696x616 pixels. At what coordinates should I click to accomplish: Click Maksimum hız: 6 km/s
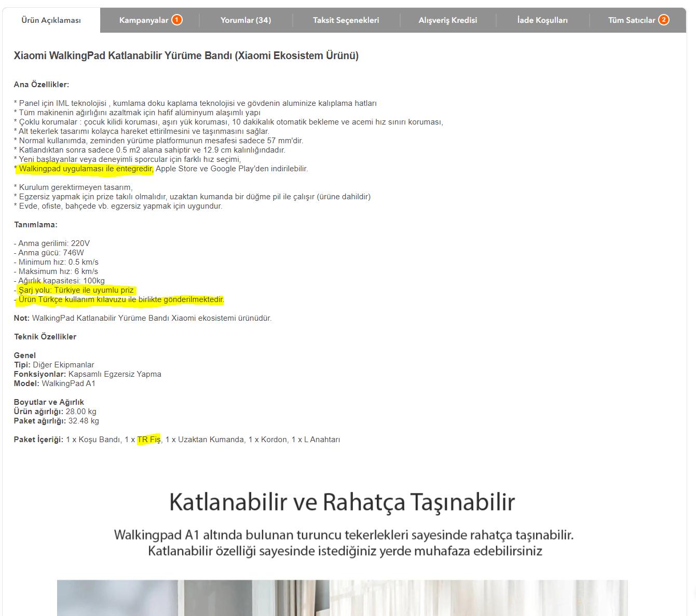(x=56, y=271)
